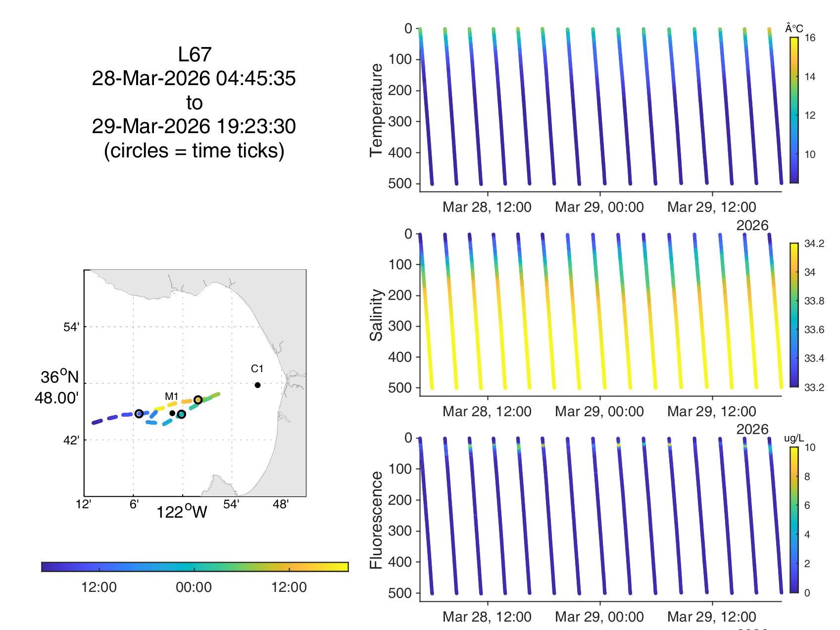Viewport: 840px width, 630px height.
Task: Click 'Mar 29, 00:00' tick under Temperature plot
Action: click(599, 207)
